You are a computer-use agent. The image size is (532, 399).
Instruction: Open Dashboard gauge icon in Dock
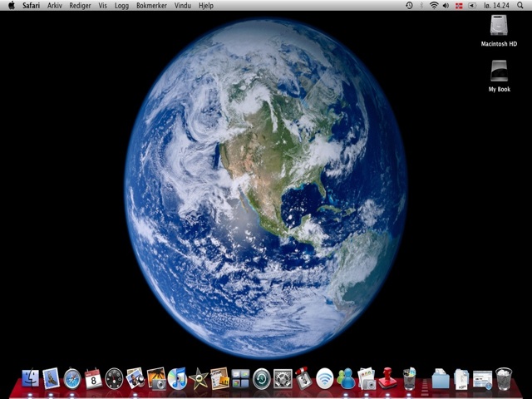click(114, 379)
